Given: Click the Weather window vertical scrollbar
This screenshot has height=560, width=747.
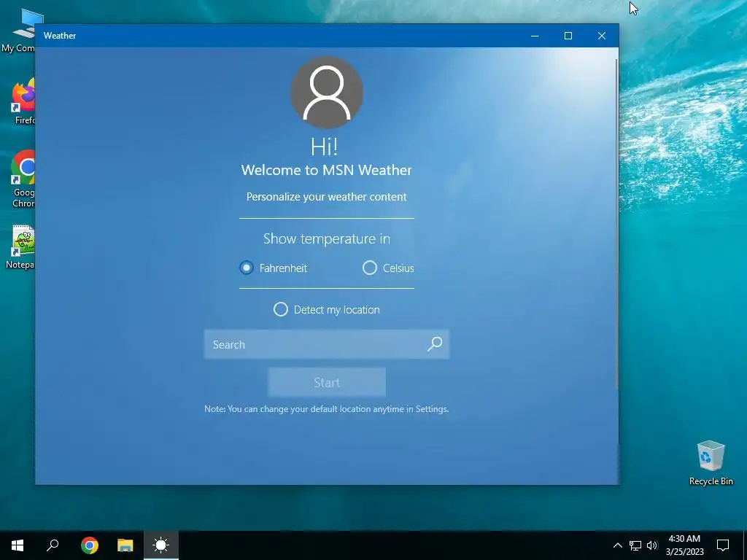Looking at the screenshot, I should coord(617,224).
